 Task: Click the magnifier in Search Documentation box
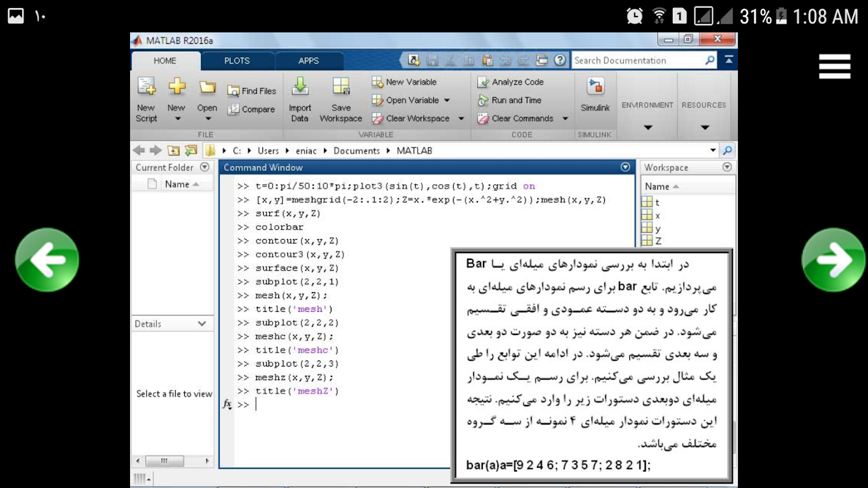709,60
